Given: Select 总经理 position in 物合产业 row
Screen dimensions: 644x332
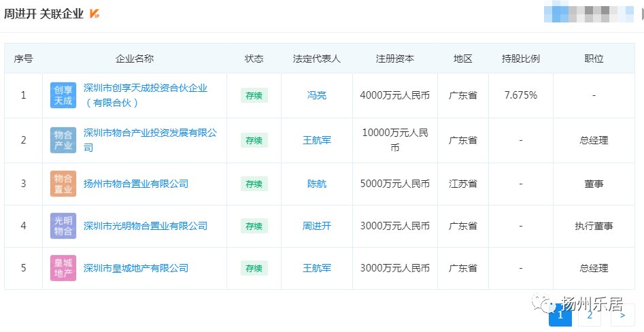Looking at the screenshot, I should tap(594, 140).
